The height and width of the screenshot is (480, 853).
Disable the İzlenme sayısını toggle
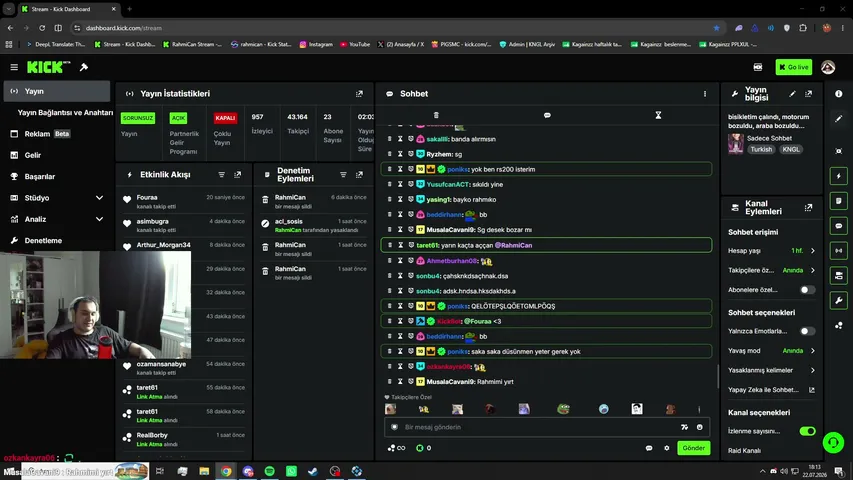coord(807,431)
